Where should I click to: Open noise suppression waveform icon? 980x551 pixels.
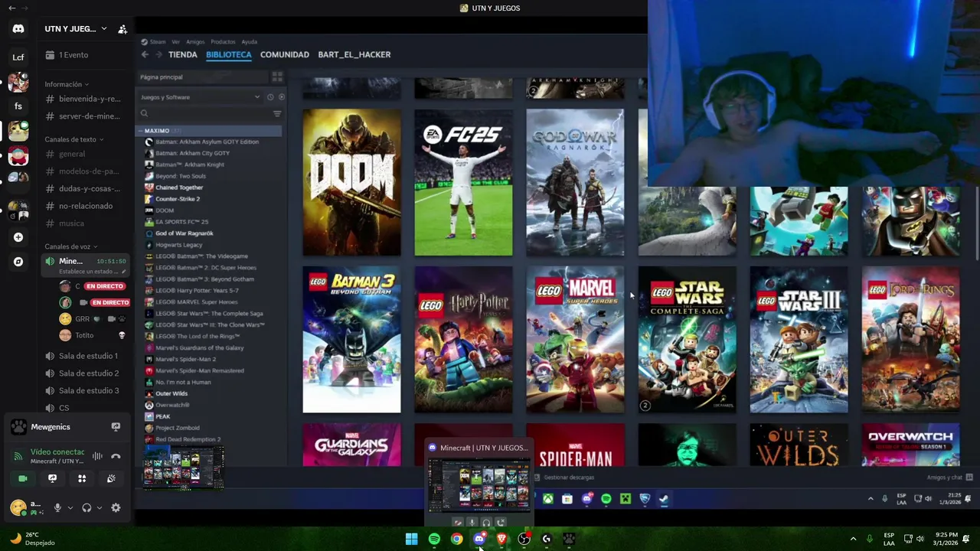coord(97,456)
